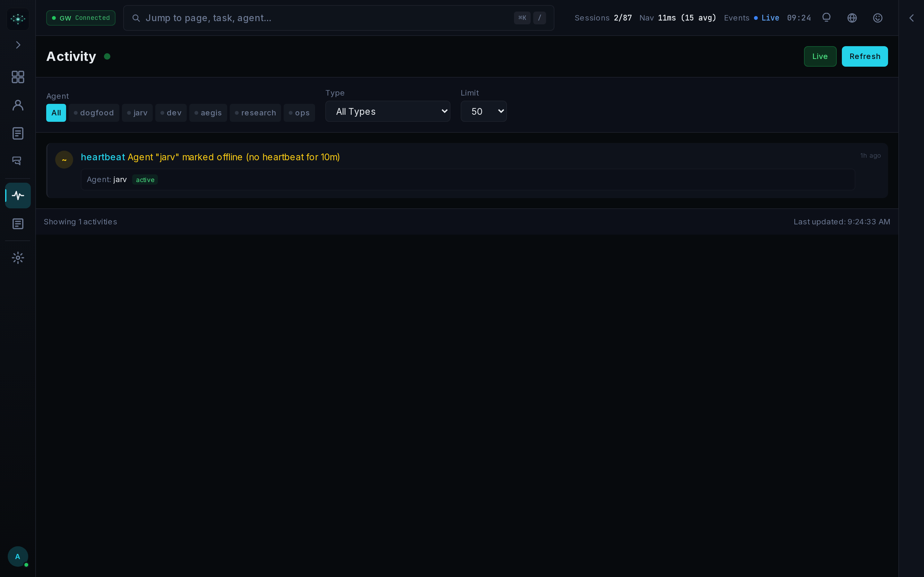This screenshot has width=924, height=577.
Task: Expand the sidebar with the chevron arrow
Action: coord(18,45)
